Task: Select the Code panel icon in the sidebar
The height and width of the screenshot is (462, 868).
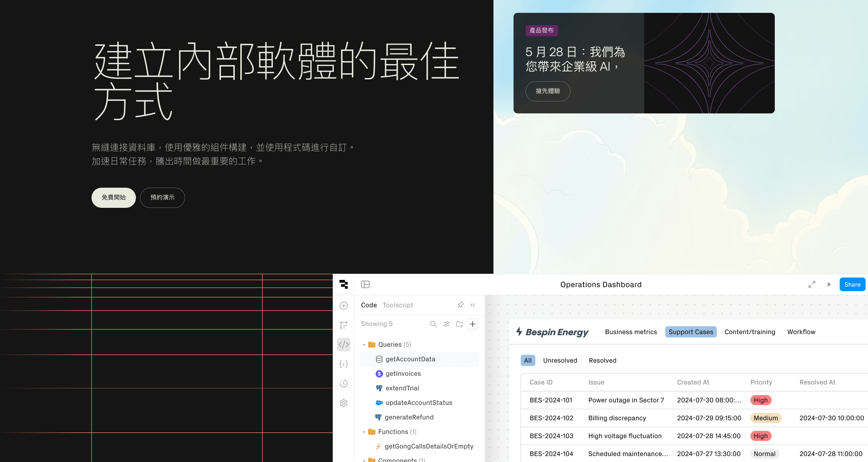Action: 343,345
